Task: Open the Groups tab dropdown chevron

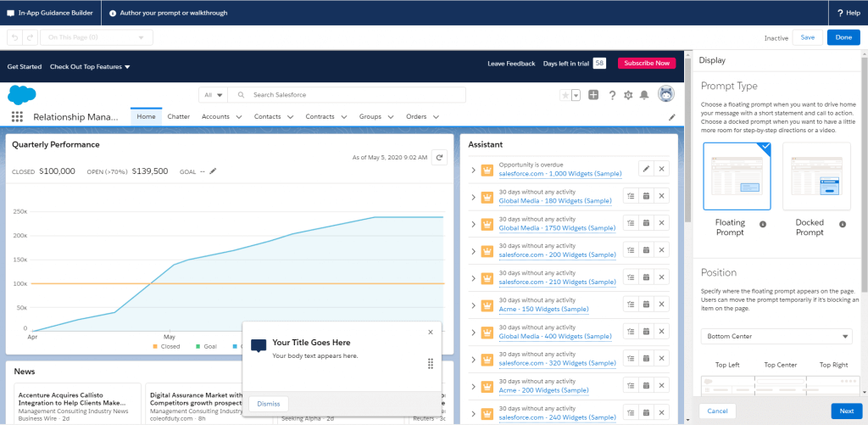Action: [391, 117]
